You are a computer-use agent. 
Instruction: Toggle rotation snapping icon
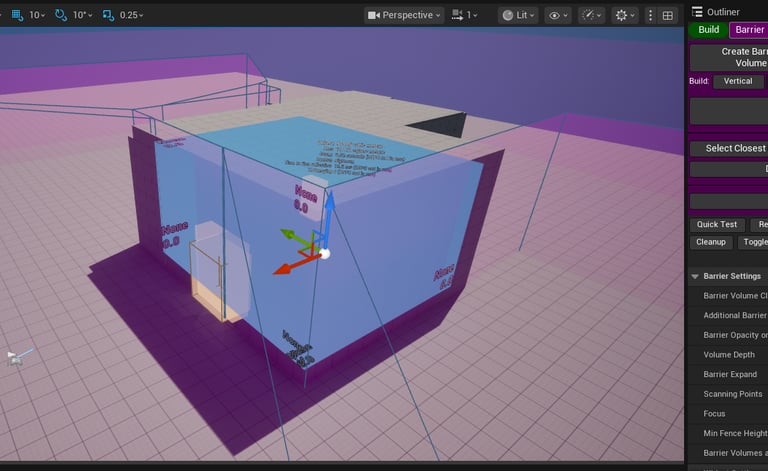point(61,15)
